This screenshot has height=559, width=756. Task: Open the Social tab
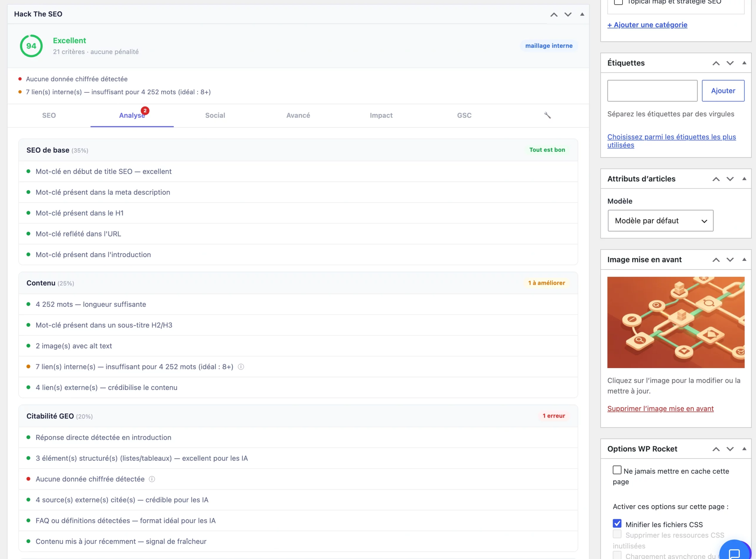click(215, 115)
